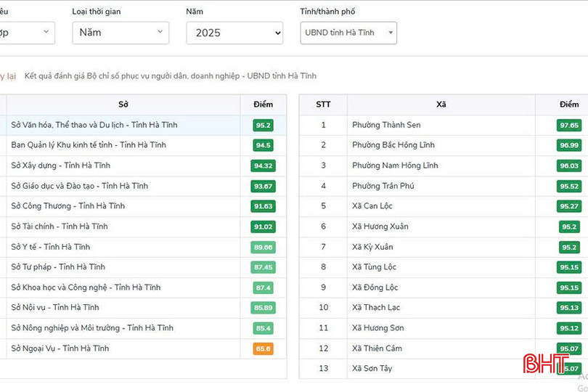This screenshot has height=392, width=588.
Task: Open the Năm 2025 year dropdown
Action: [234, 33]
